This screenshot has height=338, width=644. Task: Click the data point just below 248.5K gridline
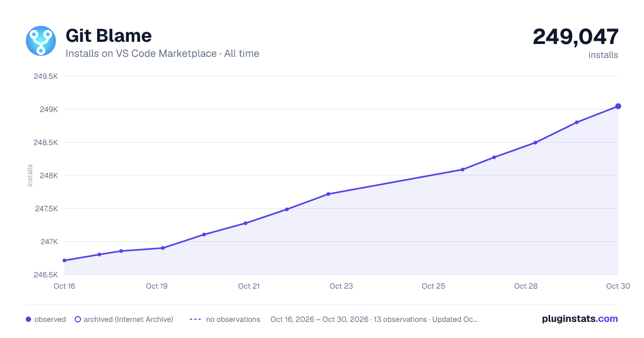click(535, 143)
